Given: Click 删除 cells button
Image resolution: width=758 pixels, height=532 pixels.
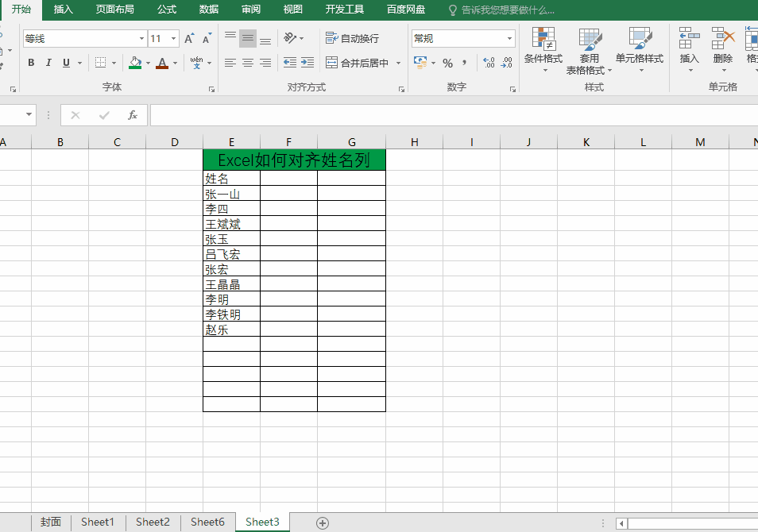Looking at the screenshot, I should [x=723, y=50].
